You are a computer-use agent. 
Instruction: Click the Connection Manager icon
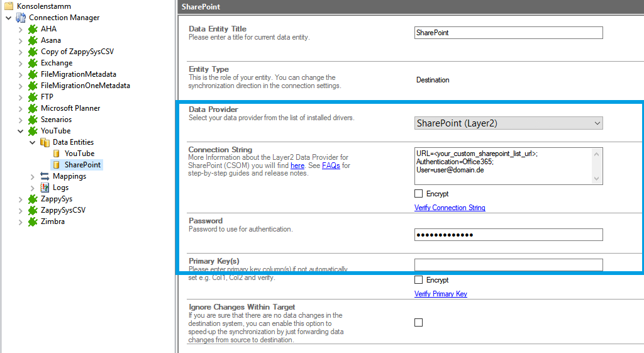[21, 18]
